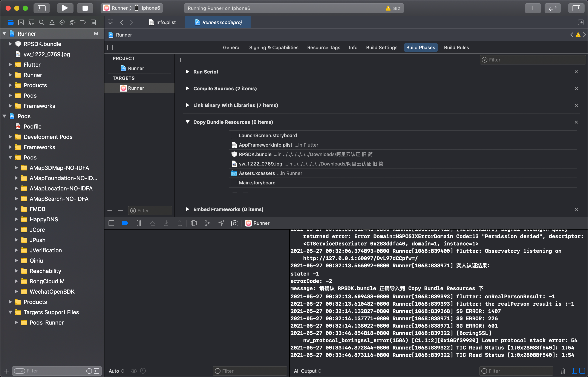Click Step into in debug bar
The height and width of the screenshot is (377, 588).
(166, 223)
